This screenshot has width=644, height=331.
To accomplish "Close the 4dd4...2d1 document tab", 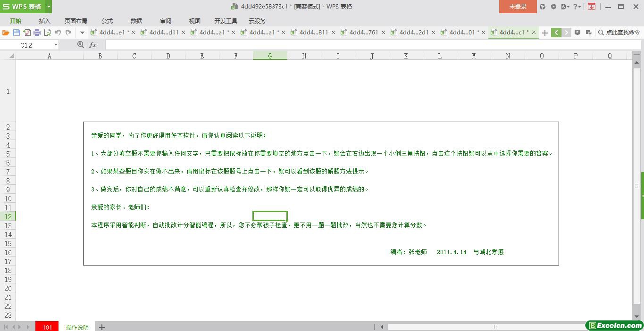I will pos(434,33).
